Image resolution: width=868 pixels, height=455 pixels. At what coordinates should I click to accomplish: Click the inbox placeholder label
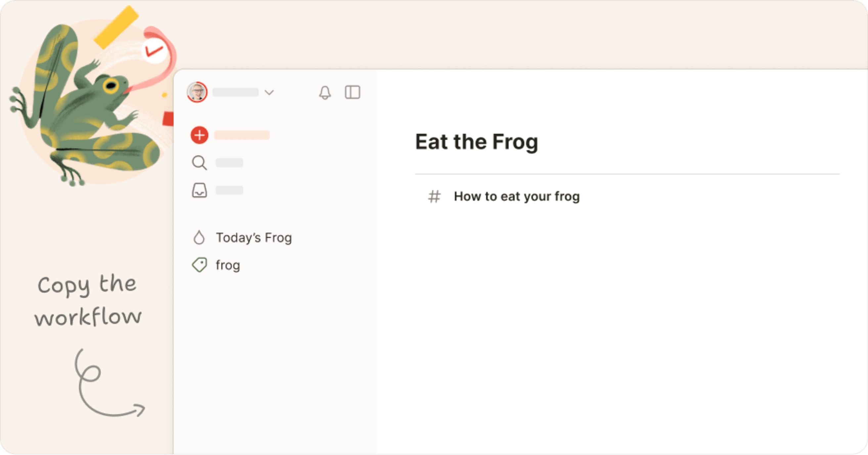[229, 190]
